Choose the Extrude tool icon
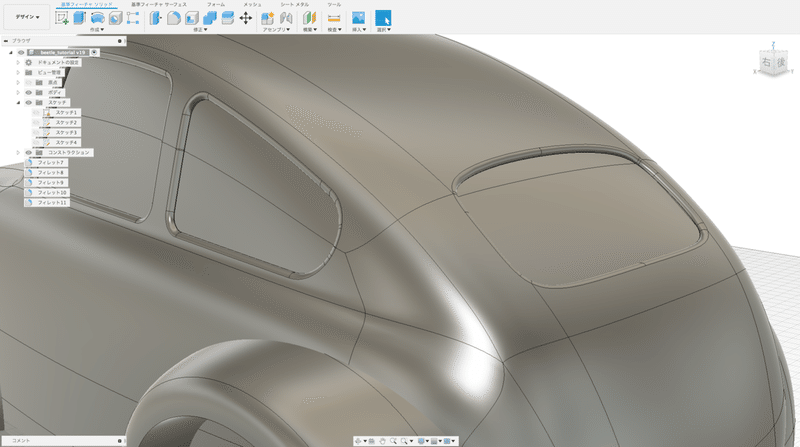800x447 pixels. point(79,18)
